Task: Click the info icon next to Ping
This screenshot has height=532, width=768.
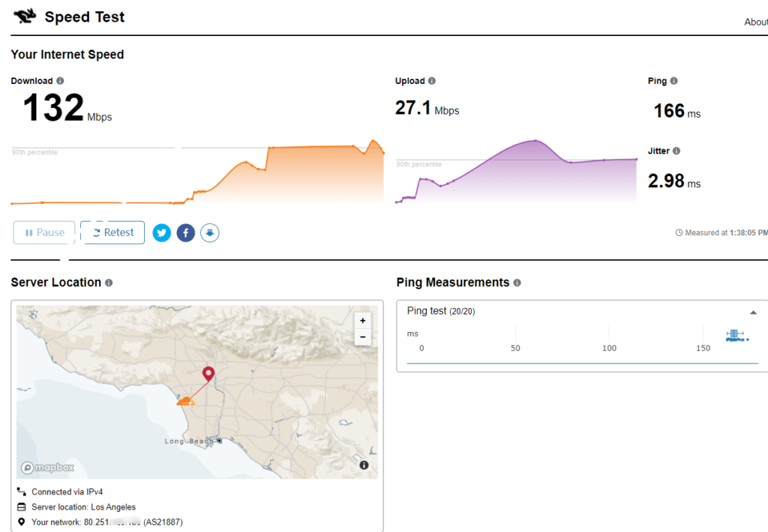Action: tap(673, 81)
